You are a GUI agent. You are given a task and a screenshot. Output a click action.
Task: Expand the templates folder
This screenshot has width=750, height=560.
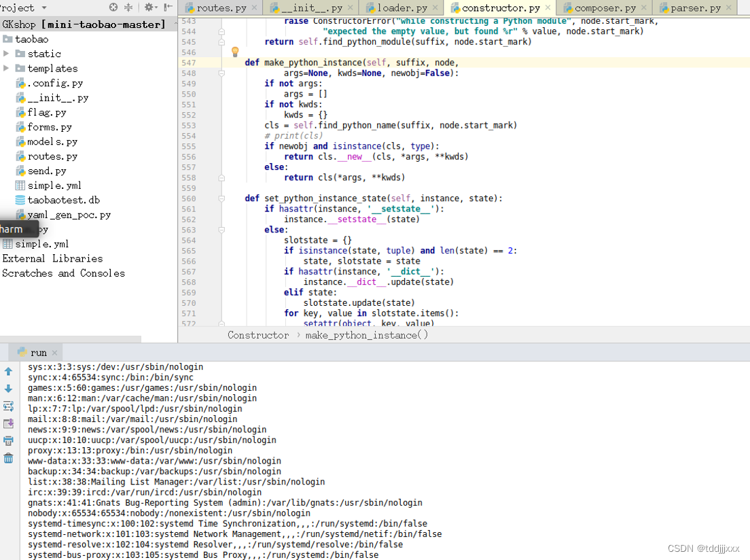pyautogui.click(x=6, y=68)
